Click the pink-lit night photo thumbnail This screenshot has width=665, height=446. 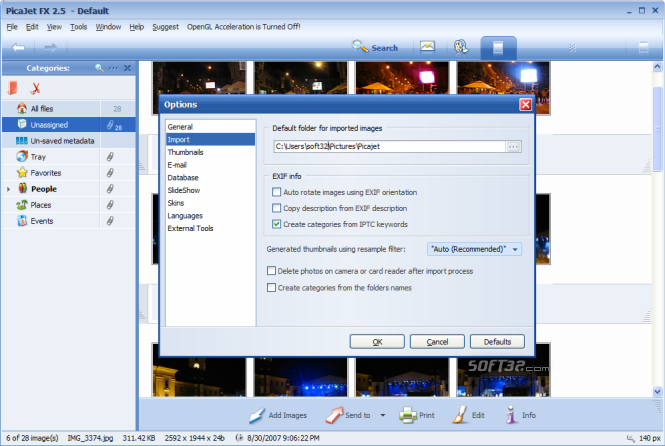coord(402,78)
